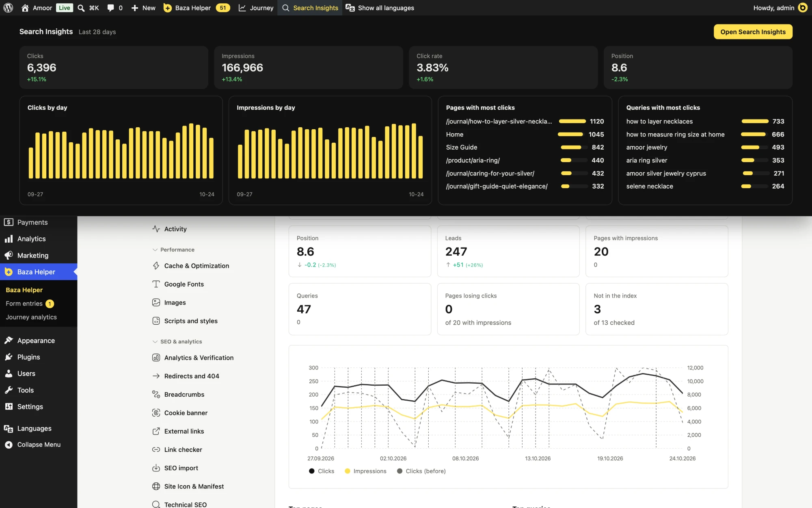Open the admin bar search magnifier icon
The width and height of the screenshot is (812, 508).
pyautogui.click(x=81, y=8)
